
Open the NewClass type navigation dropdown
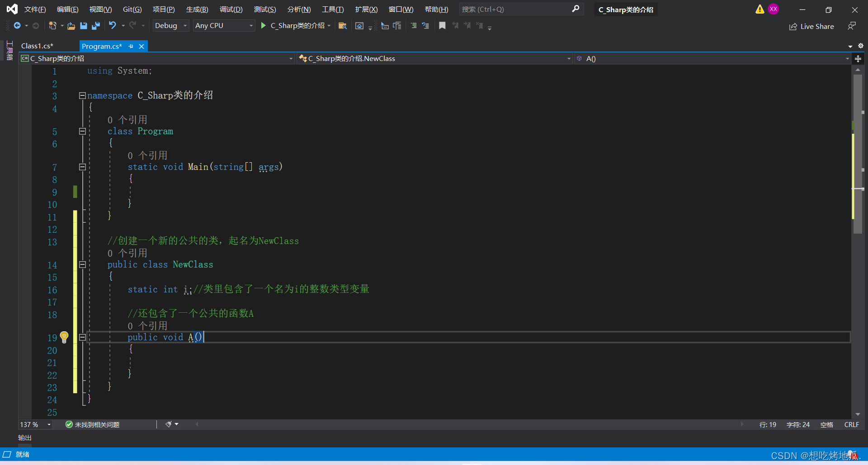pos(434,59)
